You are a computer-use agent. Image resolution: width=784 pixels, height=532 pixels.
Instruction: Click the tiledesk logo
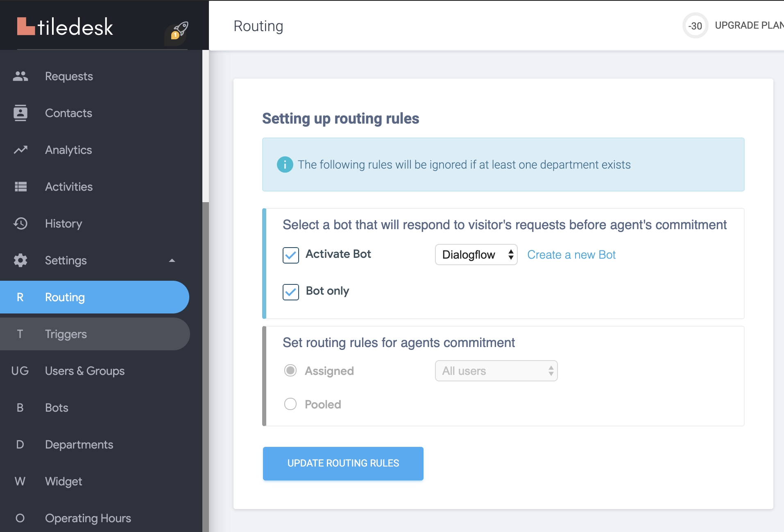[x=65, y=27]
